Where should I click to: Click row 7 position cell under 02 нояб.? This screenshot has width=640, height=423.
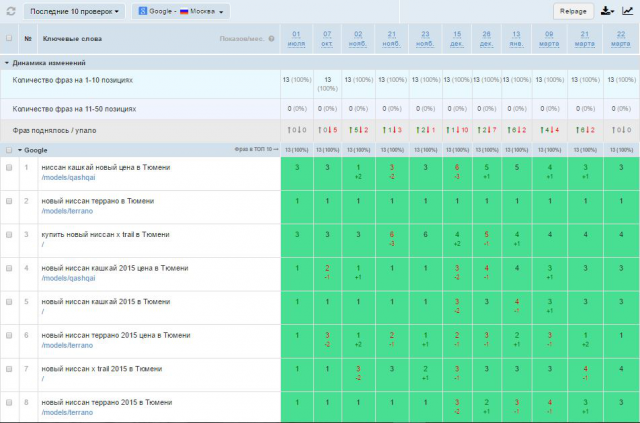pyautogui.click(x=358, y=375)
